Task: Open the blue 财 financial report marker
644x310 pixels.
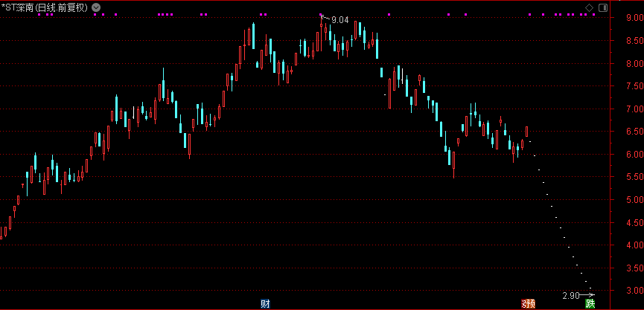Action: pos(264,303)
